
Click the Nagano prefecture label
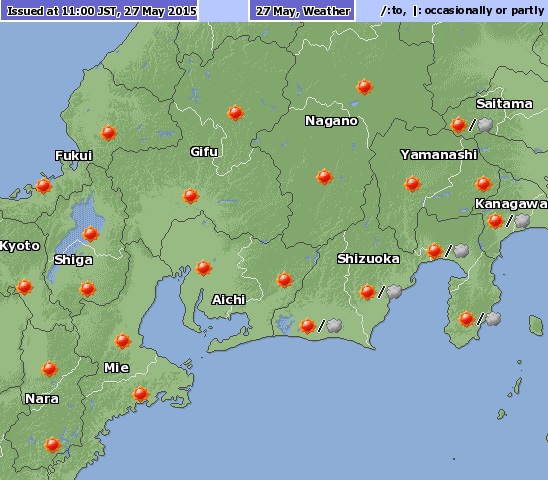(331, 121)
